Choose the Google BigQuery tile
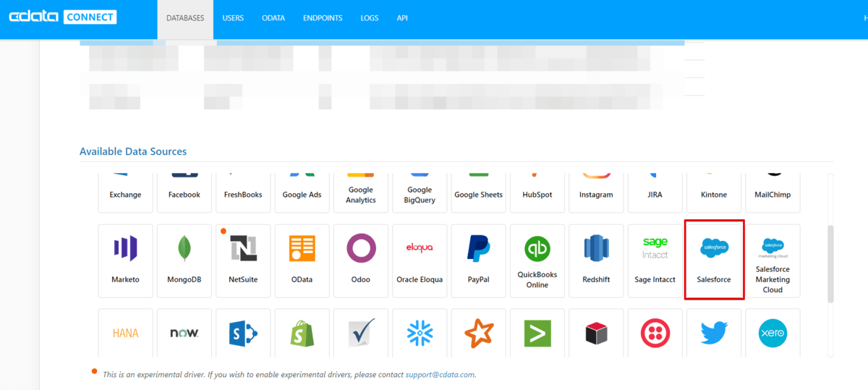The image size is (868, 390). (x=420, y=193)
